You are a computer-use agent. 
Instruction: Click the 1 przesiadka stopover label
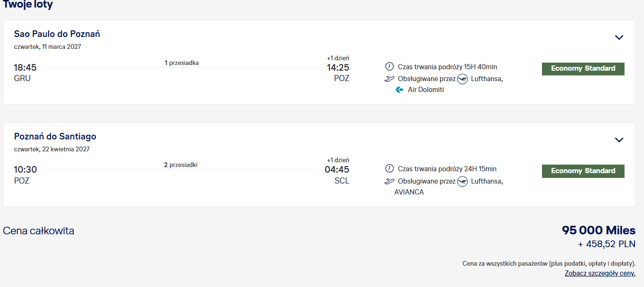click(182, 63)
